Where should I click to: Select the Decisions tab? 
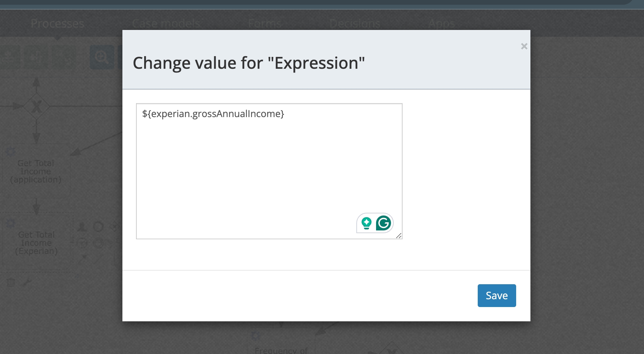tap(355, 23)
